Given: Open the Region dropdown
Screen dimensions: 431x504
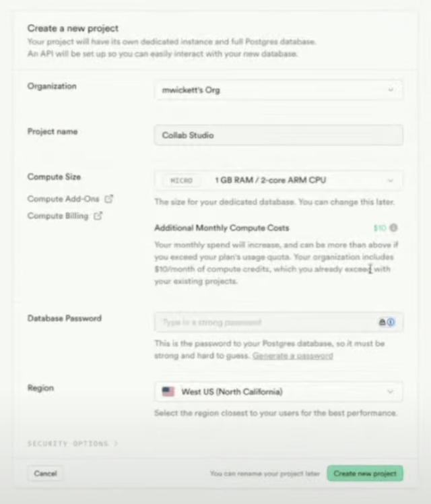Looking at the screenshot, I should click(x=278, y=392).
